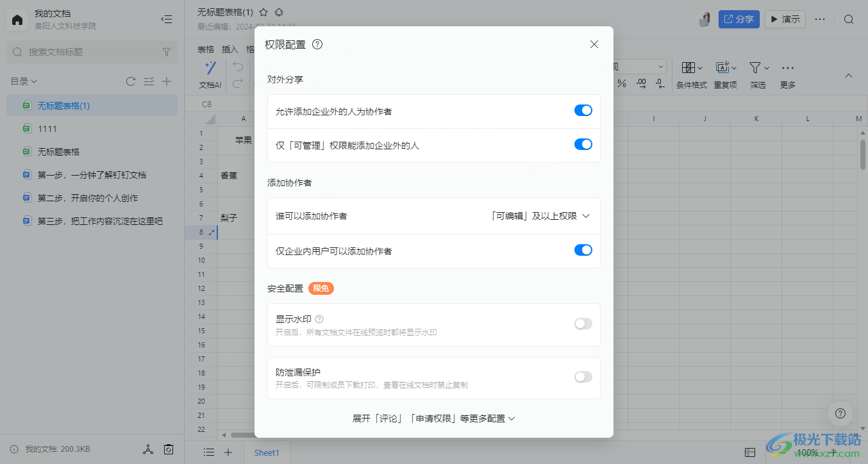Select row header 8

(201, 232)
